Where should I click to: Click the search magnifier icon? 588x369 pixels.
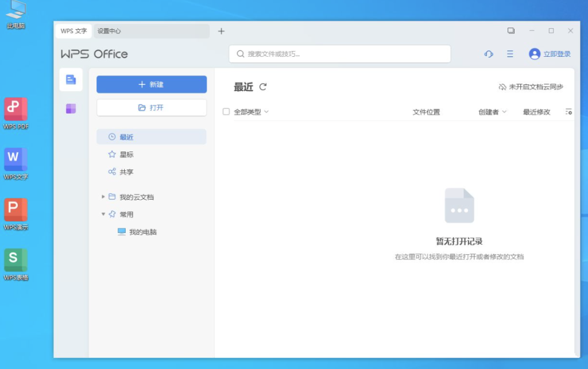coord(241,54)
